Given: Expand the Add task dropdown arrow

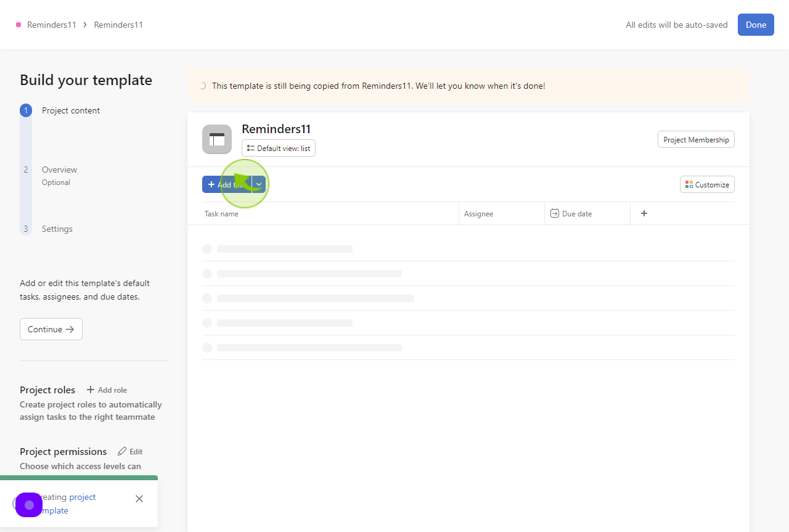Looking at the screenshot, I should click(259, 184).
